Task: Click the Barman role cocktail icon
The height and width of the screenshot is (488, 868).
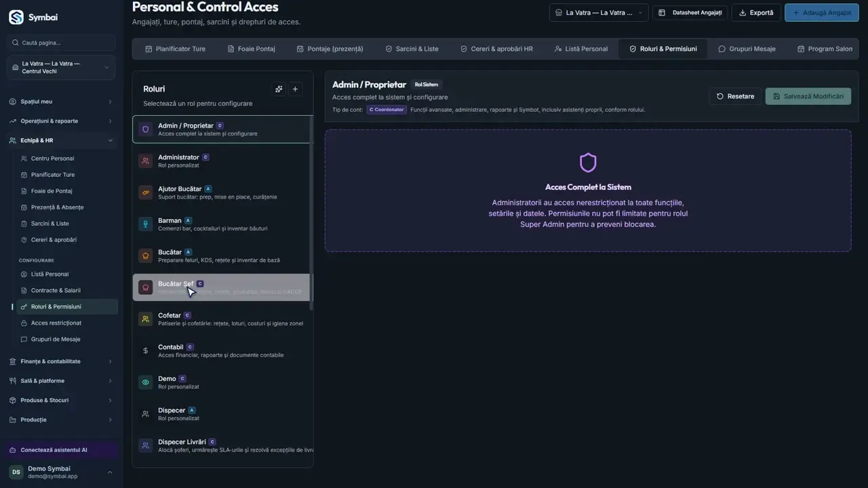Action: click(x=146, y=224)
